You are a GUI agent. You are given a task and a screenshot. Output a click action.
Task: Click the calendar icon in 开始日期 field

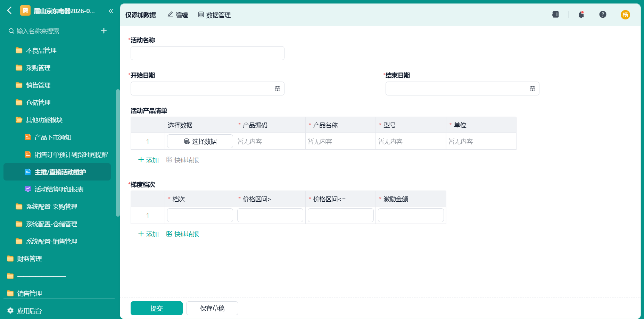pyautogui.click(x=278, y=89)
